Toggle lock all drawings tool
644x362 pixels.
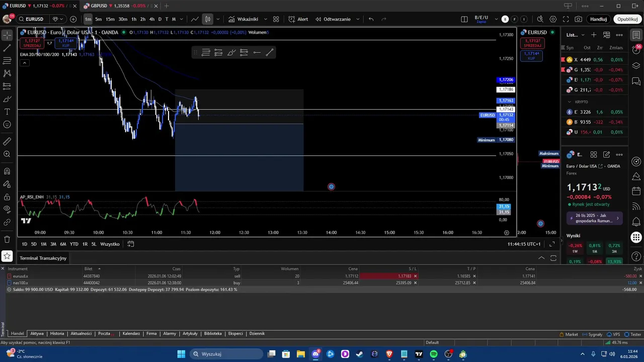click(7, 197)
